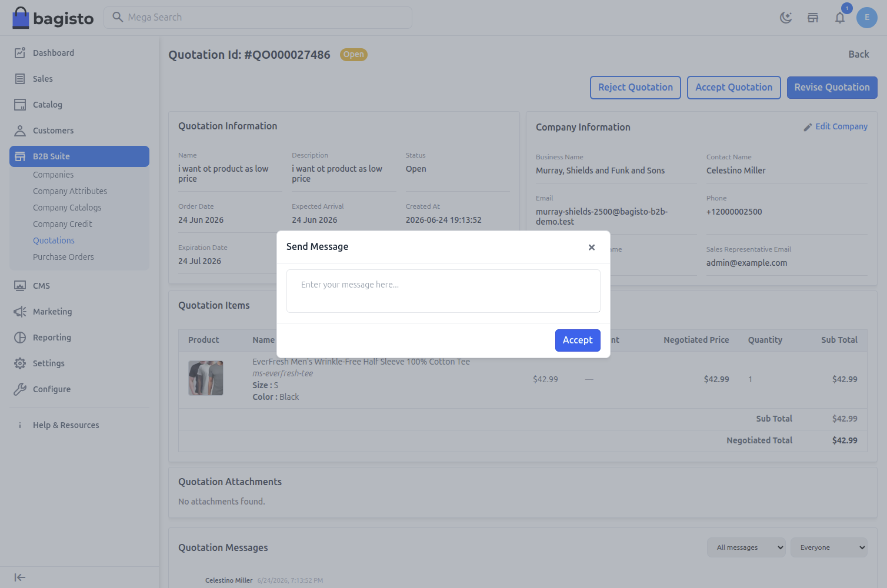Image resolution: width=887 pixels, height=588 pixels.
Task: Click the Quantity value 1
Action: tap(751, 379)
